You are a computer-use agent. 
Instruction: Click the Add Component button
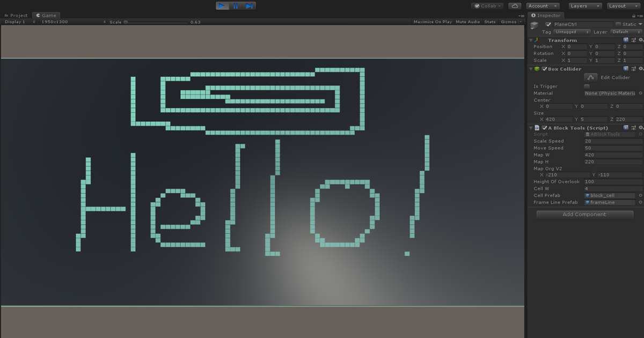pyautogui.click(x=584, y=215)
